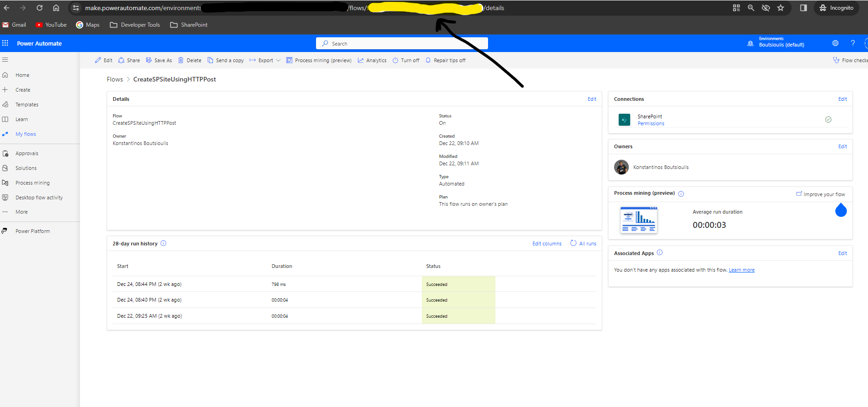Expand the Export dropdown

[265, 60]
